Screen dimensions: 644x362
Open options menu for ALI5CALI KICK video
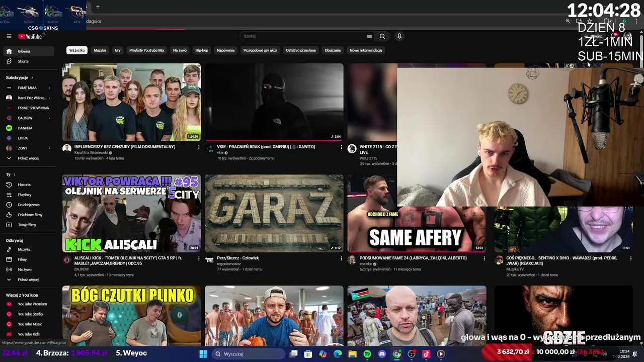pyautogui.click(x=199, y=258)
